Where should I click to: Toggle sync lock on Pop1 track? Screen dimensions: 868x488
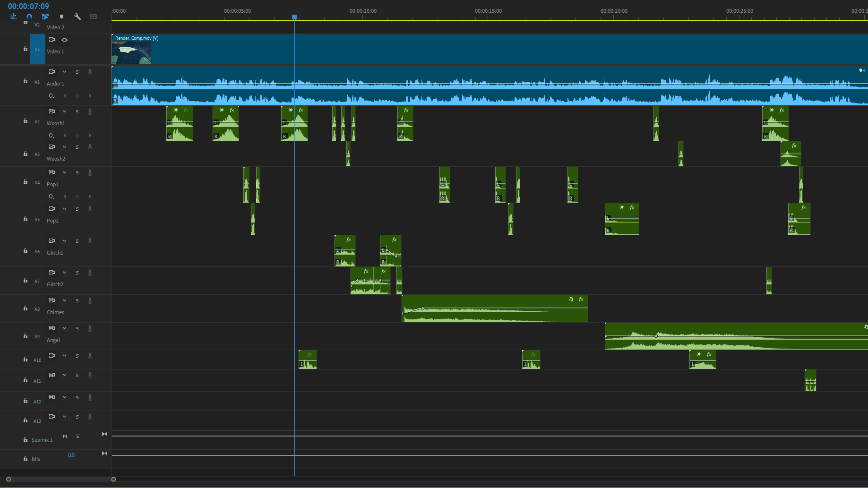point(52,172)
